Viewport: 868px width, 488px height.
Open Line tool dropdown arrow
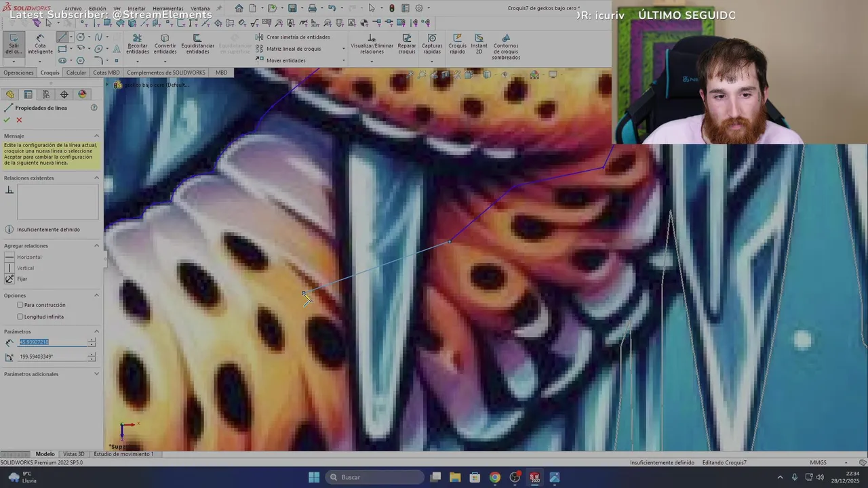(71, 37)
